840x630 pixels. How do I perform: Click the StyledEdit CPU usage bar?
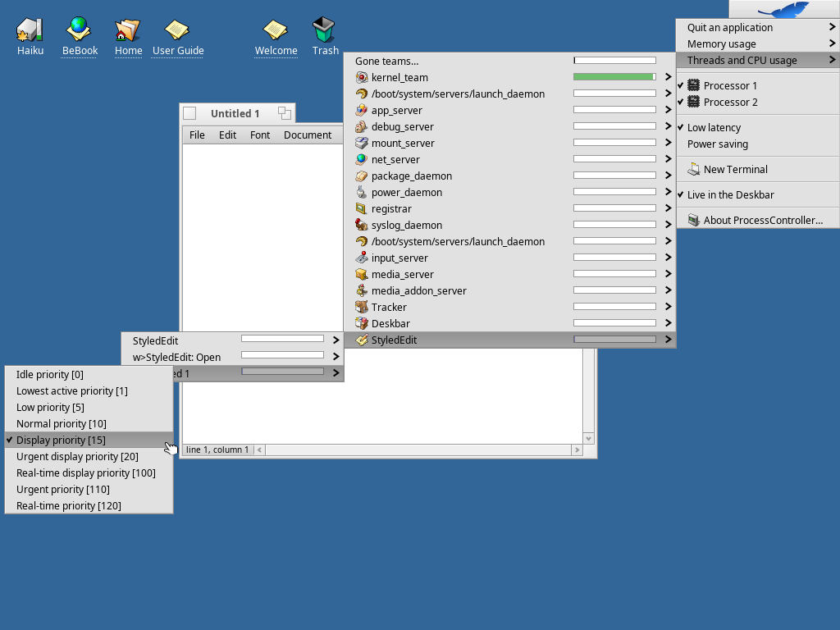tap(615, 340)
